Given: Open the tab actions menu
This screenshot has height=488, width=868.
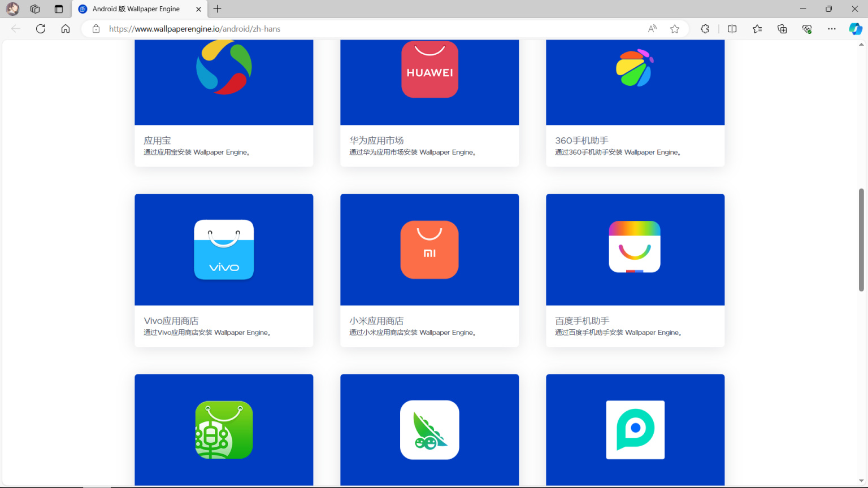Looking at the screenshot, I should [x=59, y=9].
